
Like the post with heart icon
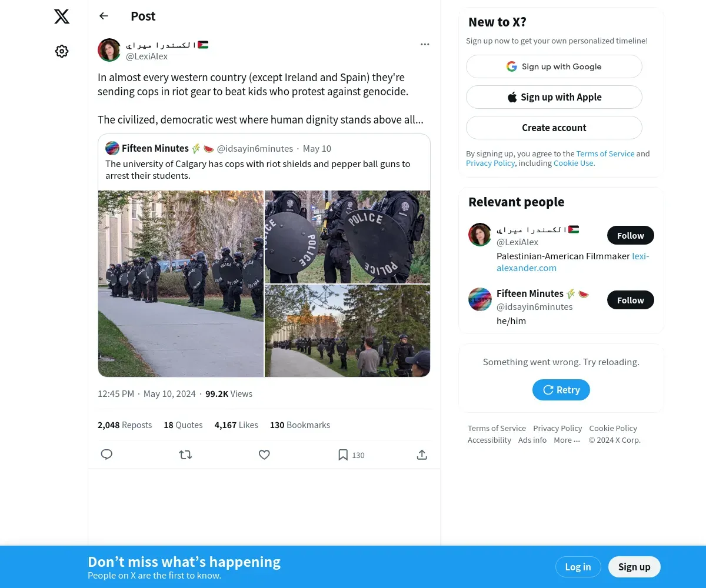[264, 455]
